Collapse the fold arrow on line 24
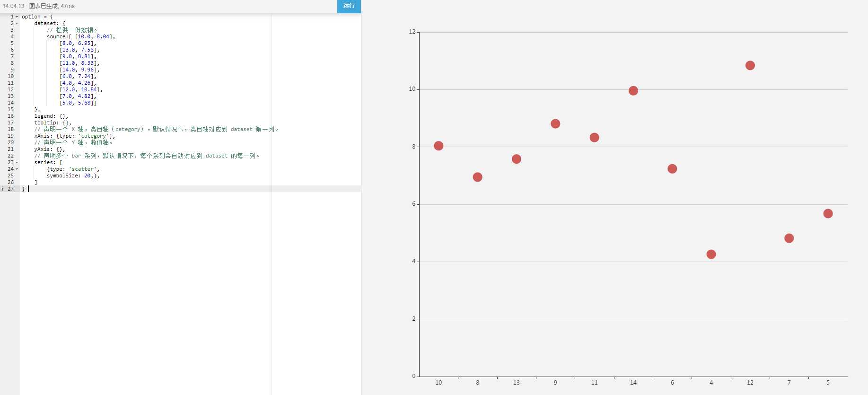 point(17,169)
